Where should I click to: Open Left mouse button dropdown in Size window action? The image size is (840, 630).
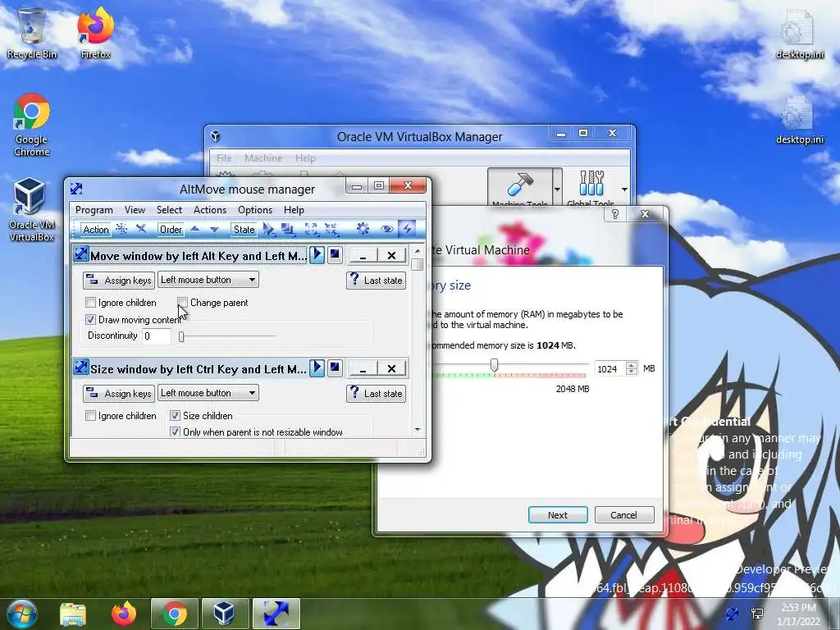[x=208, y=393]
